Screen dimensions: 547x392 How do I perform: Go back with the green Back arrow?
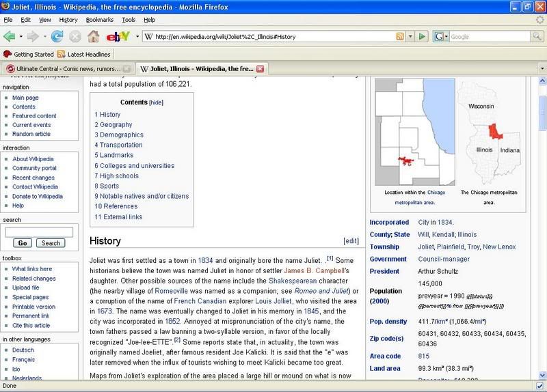pyautogui.click(x=10, y=36)
